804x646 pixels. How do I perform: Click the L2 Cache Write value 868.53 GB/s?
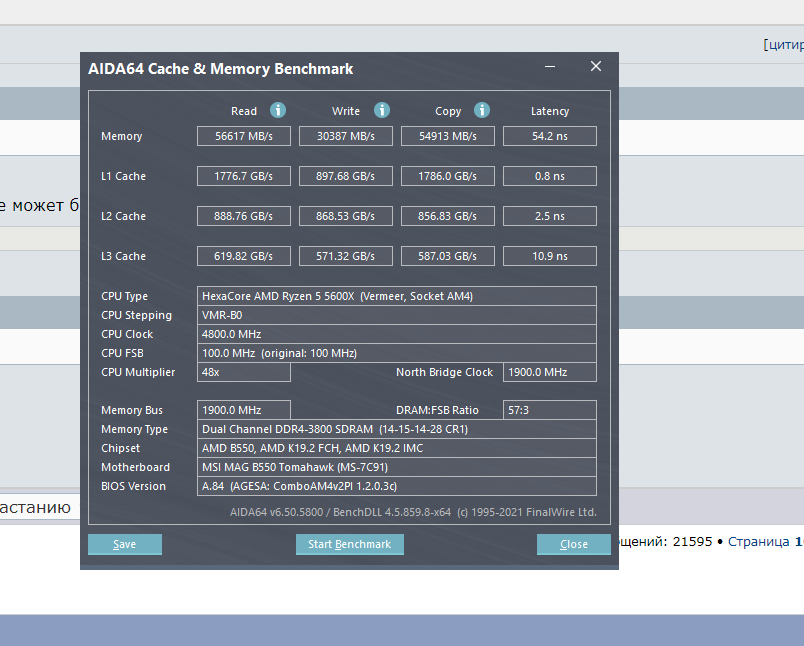pos(346,216)
